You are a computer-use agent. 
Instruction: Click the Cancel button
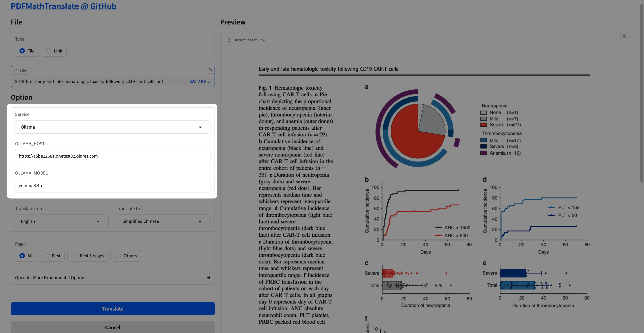[x=113, y=327]
